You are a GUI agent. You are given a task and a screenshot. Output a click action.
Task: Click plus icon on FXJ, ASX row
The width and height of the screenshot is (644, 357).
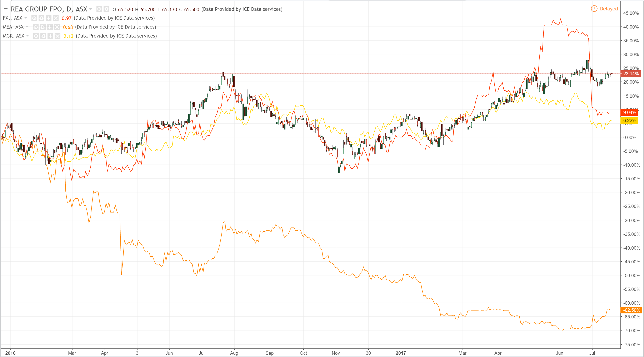pyautogui.click(x=49, y=18)
